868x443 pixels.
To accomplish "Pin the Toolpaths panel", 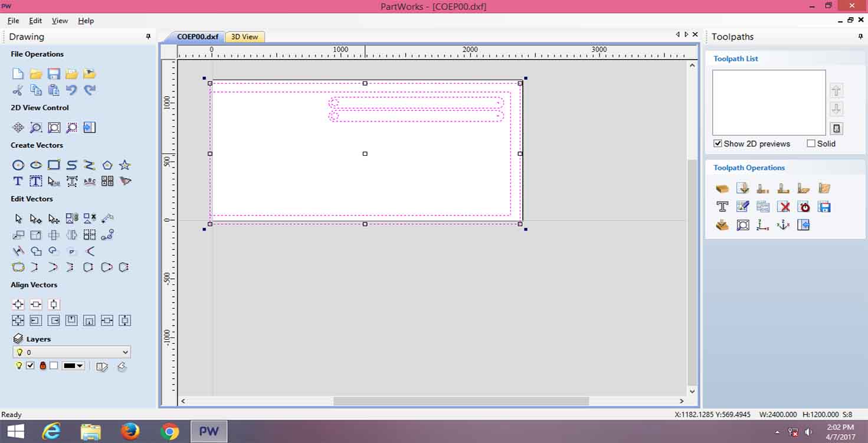I will point(860,37).
